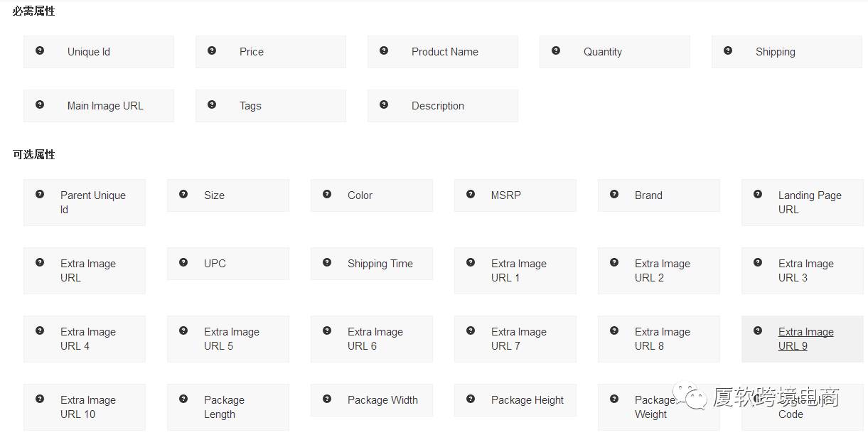Click the help icon beside Quantity
The width and height of the screenshot is (868, 435).
tap(556, 50)
